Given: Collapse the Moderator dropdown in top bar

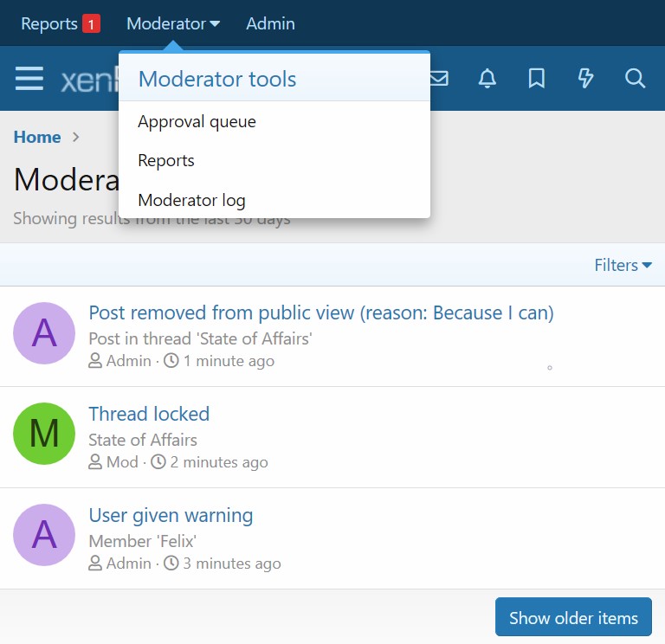Looking at the screenshot, I should (x=173, y=24).
